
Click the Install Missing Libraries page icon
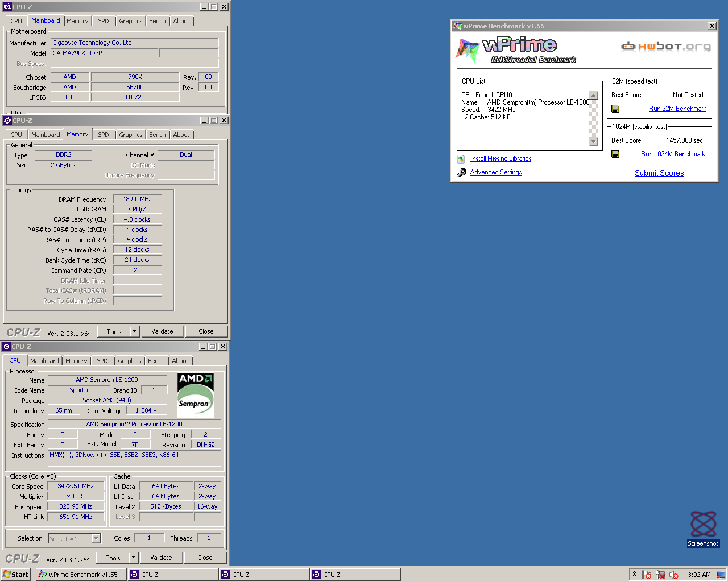tap(461, 159)
